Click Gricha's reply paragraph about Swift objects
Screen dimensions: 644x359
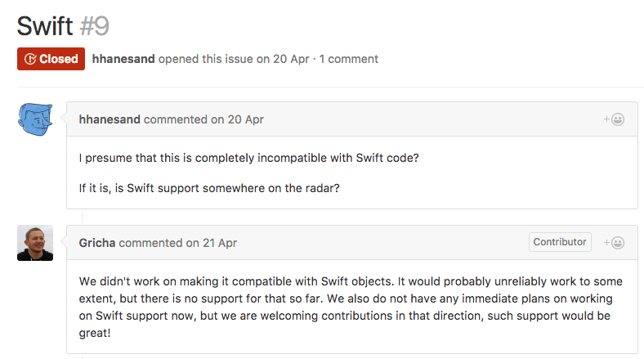click(351, 307)
